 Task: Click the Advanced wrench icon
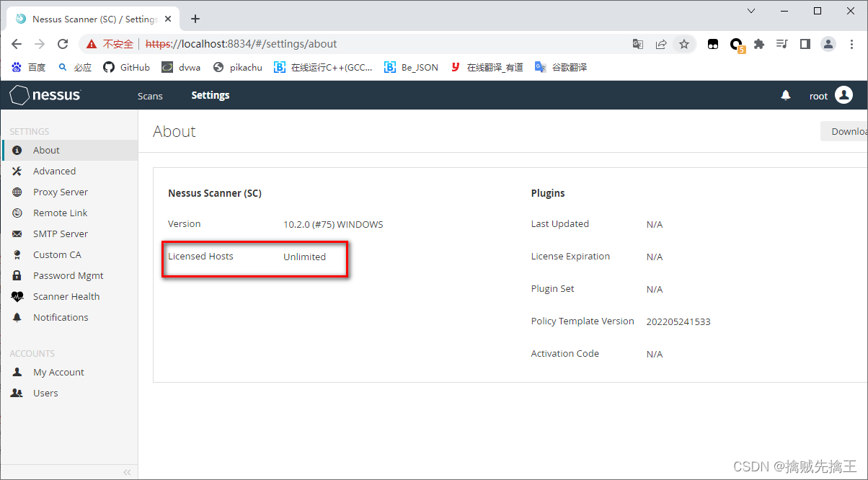(17, 172)
